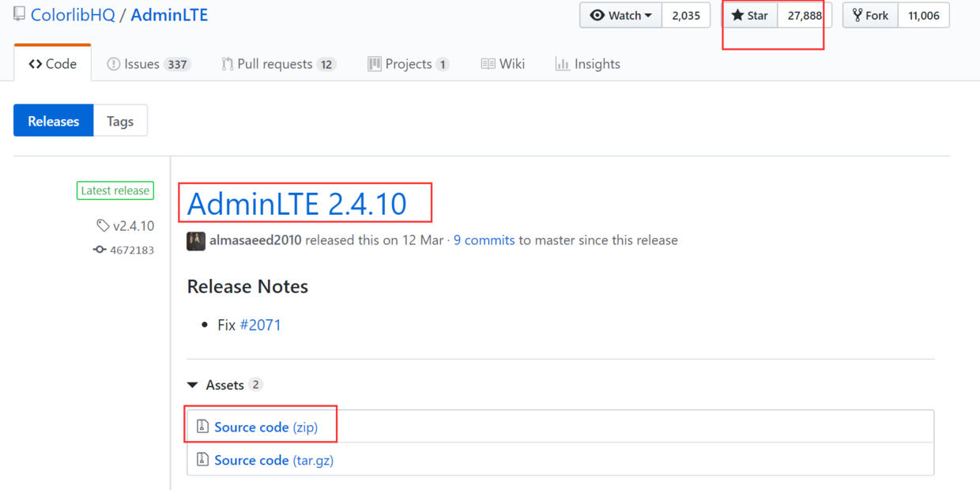Image resolution: width=980 pixels, height=490 pixels.
Task: Open the Pull requests tab
Action: [279, 64]
